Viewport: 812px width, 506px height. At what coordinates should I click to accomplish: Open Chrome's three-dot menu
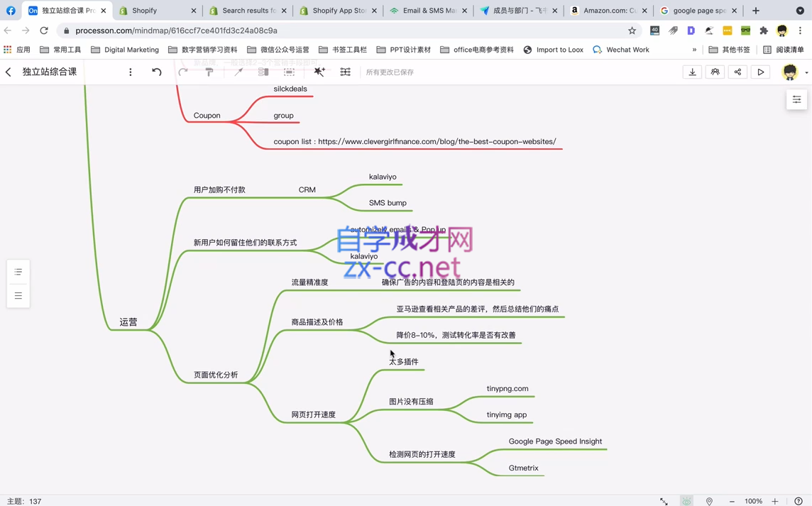click(x=800, y=31)
